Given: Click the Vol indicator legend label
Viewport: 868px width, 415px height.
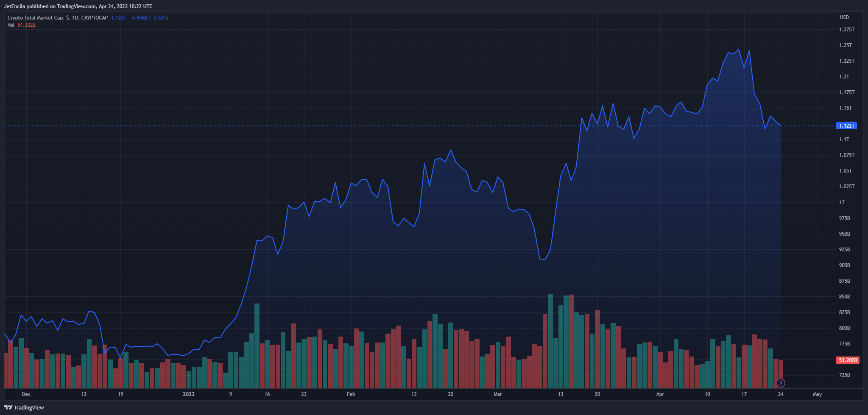Looking at the screenshot, I should [x=11, y=25].
